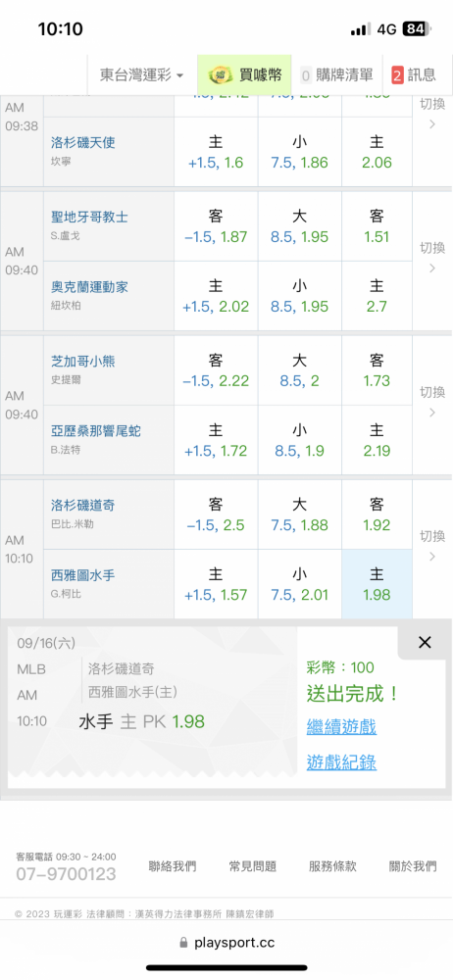Open 亞歷桑那響尾蛇 team name link
The height and width of the screenshot is (980, 453).
tap(96, 430)
